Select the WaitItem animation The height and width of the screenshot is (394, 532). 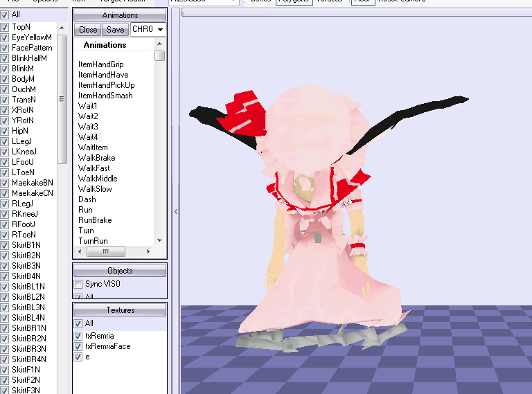click(93, 147)
